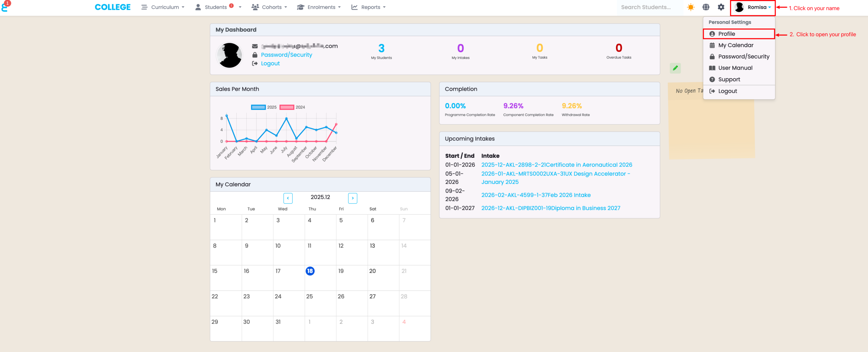Click the notification logo icon with badge
This screenshot has width=868, height=352.
pyautogui.click(x=5, y=6)
